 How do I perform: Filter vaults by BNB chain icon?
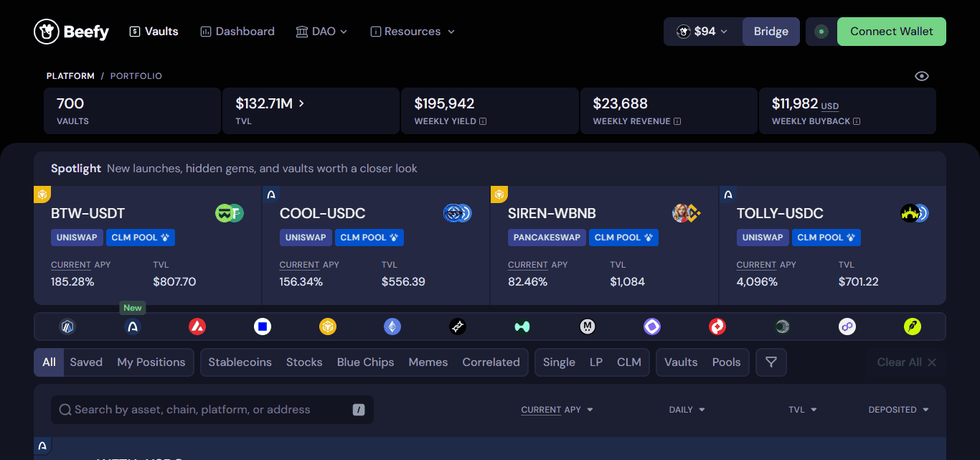tap(328, 327)
